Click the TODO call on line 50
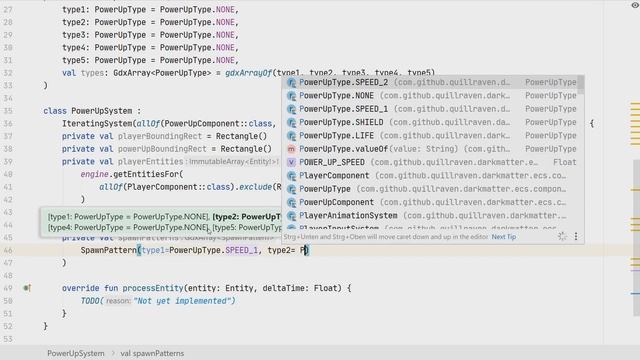 click(90, 301)
